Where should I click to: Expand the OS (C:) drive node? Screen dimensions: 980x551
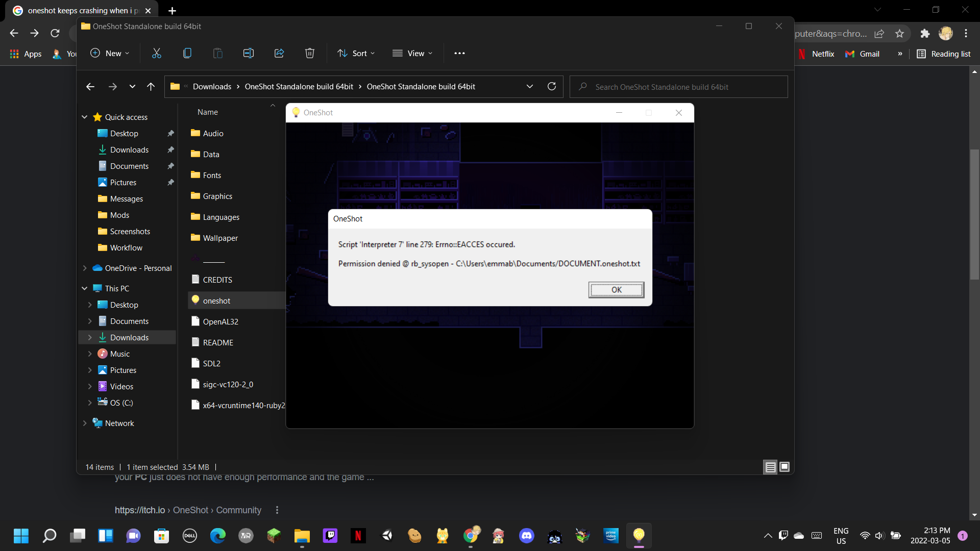pyautogui.click(x=90, y=403)
